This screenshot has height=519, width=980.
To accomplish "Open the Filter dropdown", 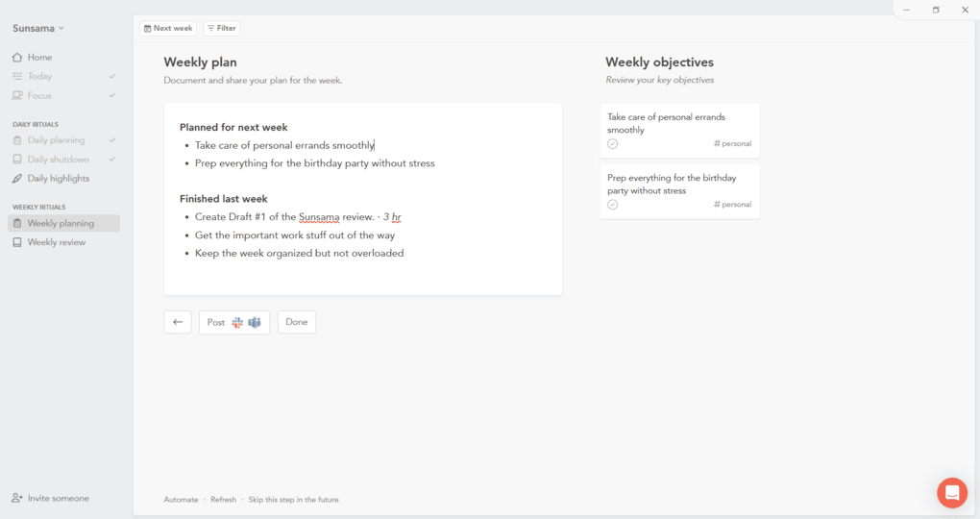I will point(221,29).
